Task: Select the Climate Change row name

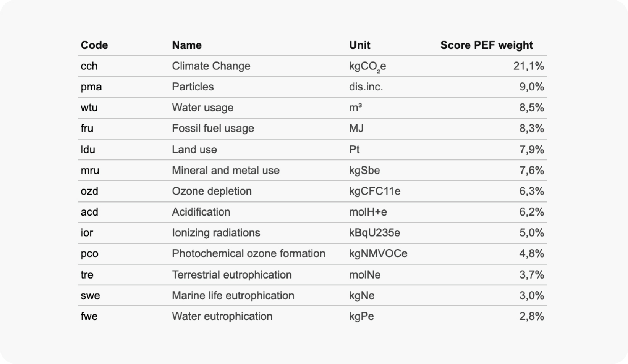Action: pos(211,66)
